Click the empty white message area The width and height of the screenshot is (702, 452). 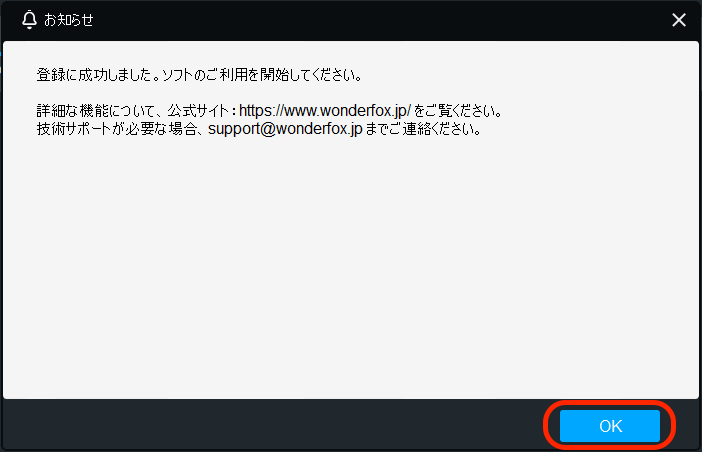pyautogui.click(x=351, y=269)
